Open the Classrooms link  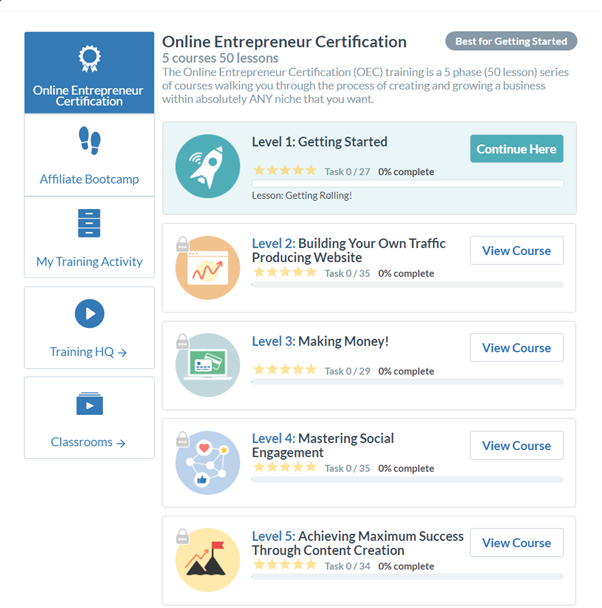point(88,442)
